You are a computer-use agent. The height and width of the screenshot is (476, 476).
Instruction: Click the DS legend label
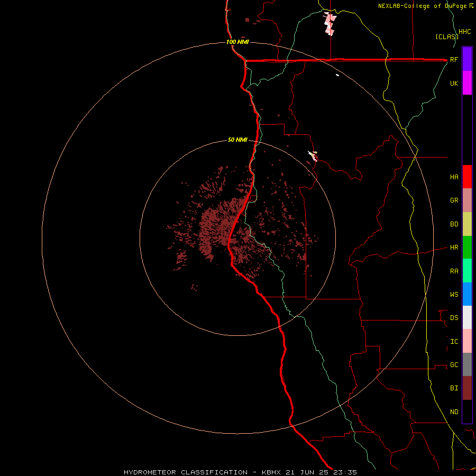pyautogui.click(x=454, y=318)
